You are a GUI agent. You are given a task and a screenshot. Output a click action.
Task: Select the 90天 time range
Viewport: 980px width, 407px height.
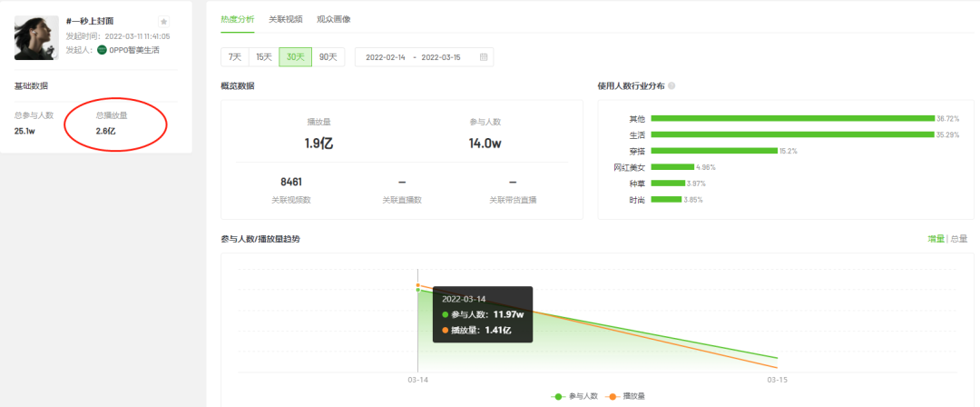point(327,57)
